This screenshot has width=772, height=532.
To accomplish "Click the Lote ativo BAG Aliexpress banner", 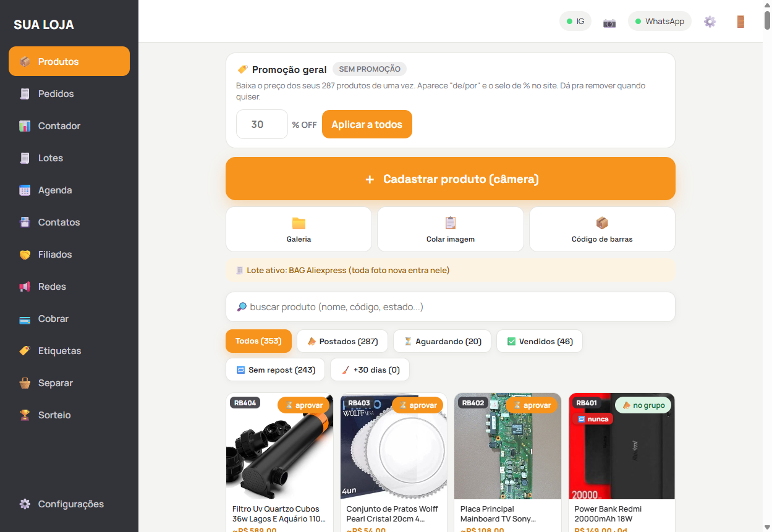I will 451,270.
